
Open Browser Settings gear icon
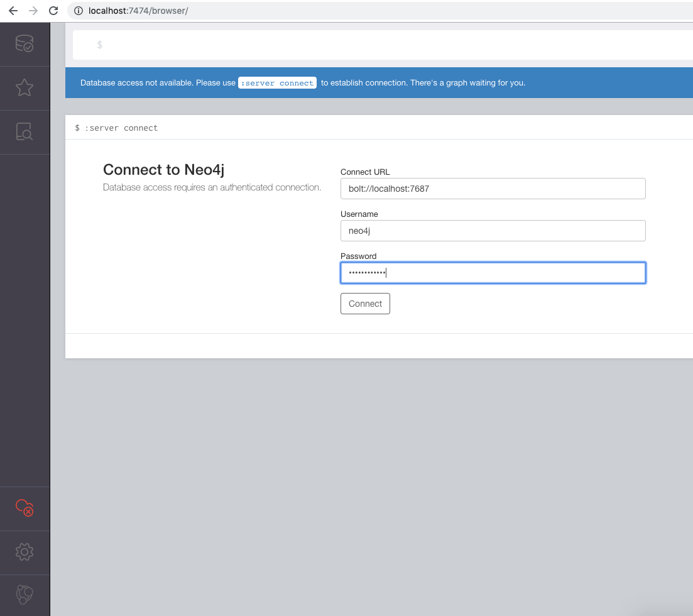click(25, 552)
